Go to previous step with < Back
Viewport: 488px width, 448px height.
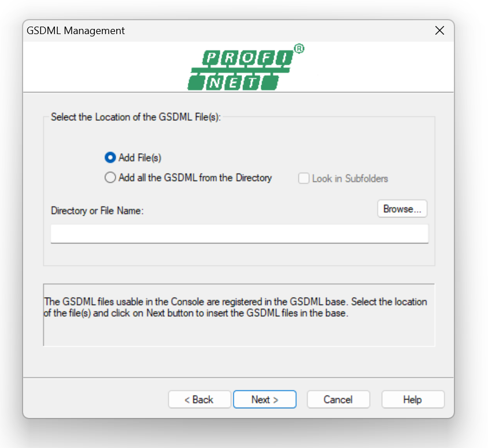[199, 399]
